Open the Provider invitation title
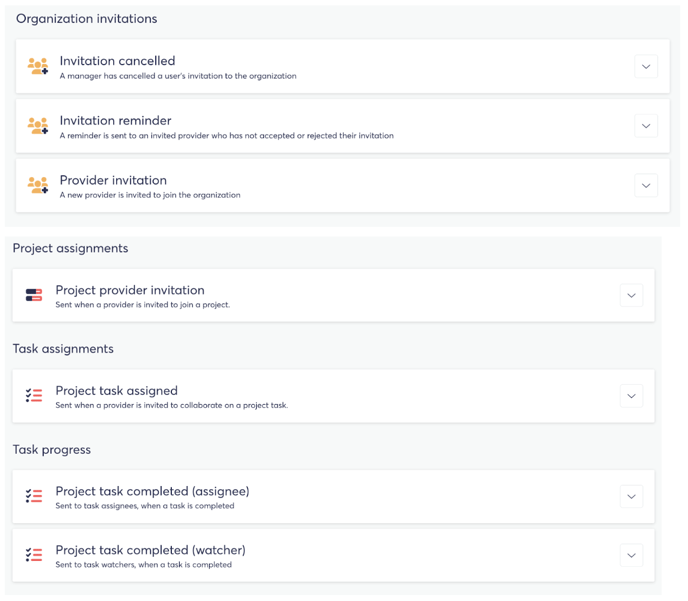Viewport: 688px width, 601px height. click(x=113, y=180)
